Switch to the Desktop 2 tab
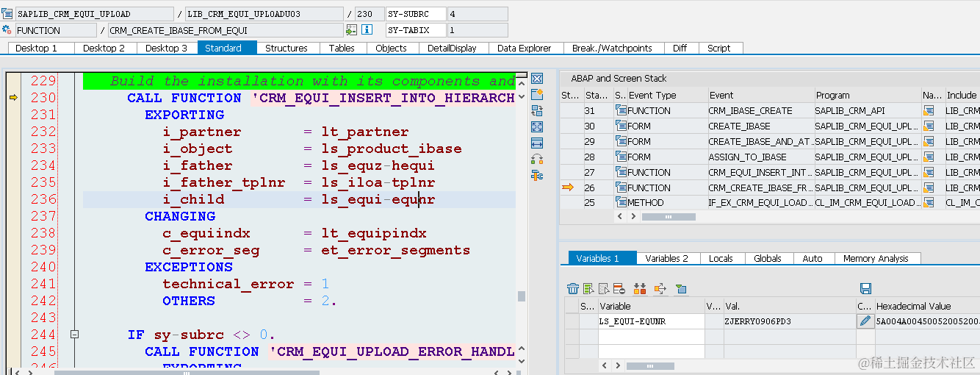Image resolution: width=980 pixels, height=375 pixels. point(104,48)
